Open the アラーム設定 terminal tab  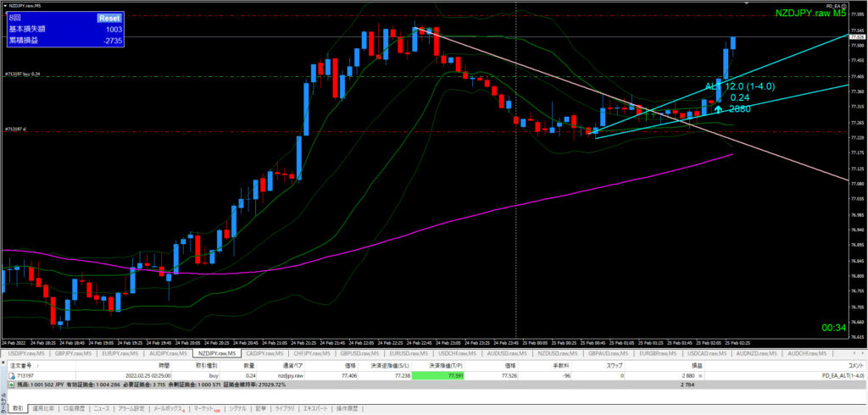coord(131,409)
